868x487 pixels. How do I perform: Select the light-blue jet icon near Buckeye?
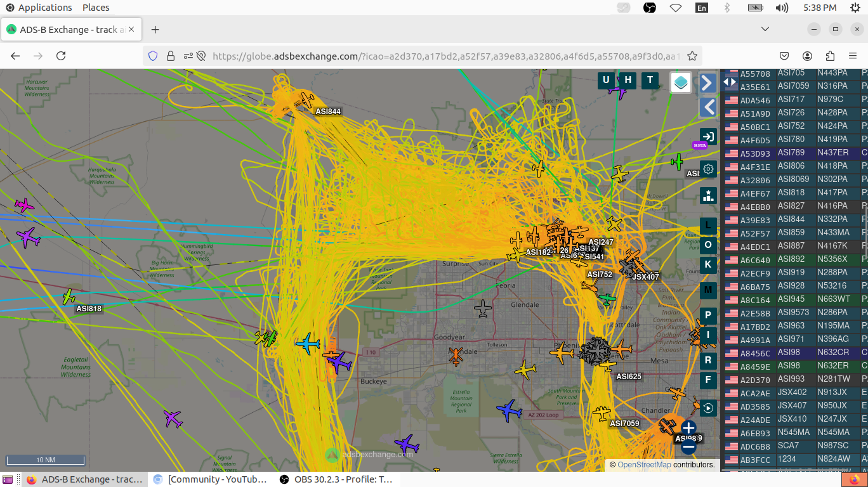pyautogui.click(x=308, y=344)
